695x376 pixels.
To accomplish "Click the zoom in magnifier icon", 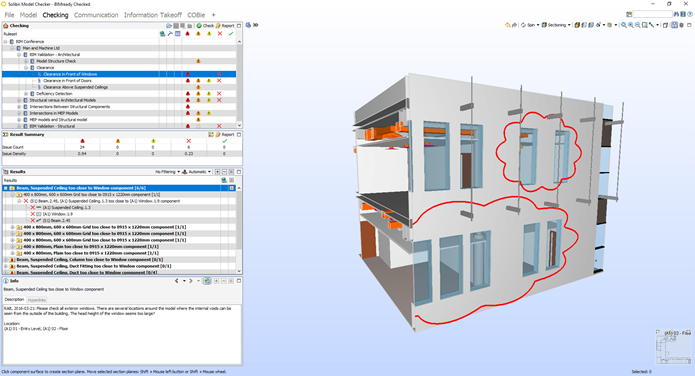I will click(x=630, y=25).
